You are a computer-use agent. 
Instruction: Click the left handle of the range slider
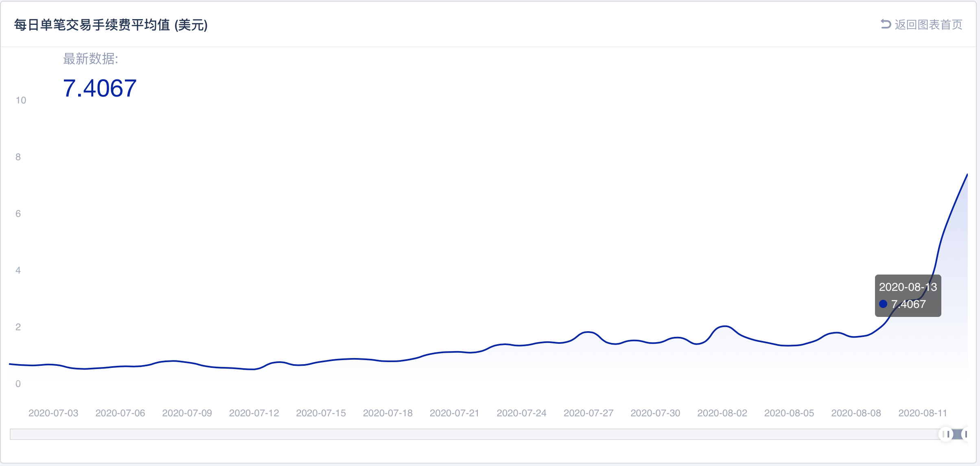946,434
